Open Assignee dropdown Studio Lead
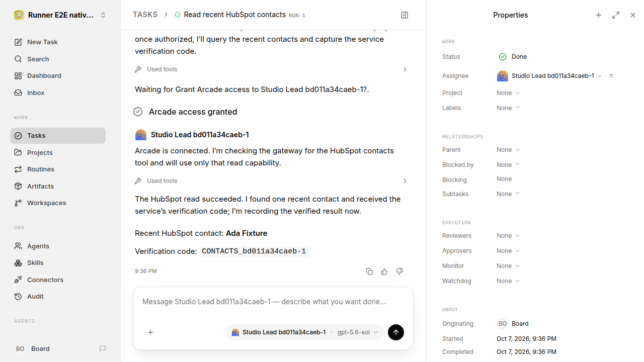644x362 pixels. [549, 76]
